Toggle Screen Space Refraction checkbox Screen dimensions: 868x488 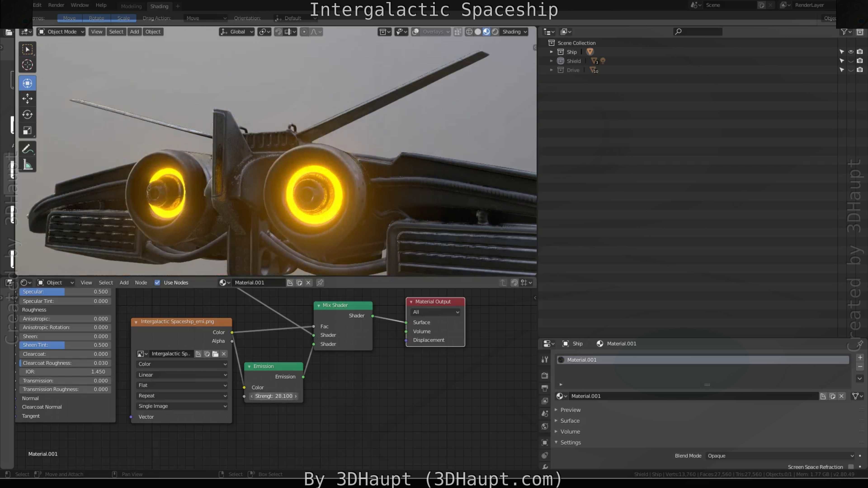pyautogui.click(x=851, y=467)
